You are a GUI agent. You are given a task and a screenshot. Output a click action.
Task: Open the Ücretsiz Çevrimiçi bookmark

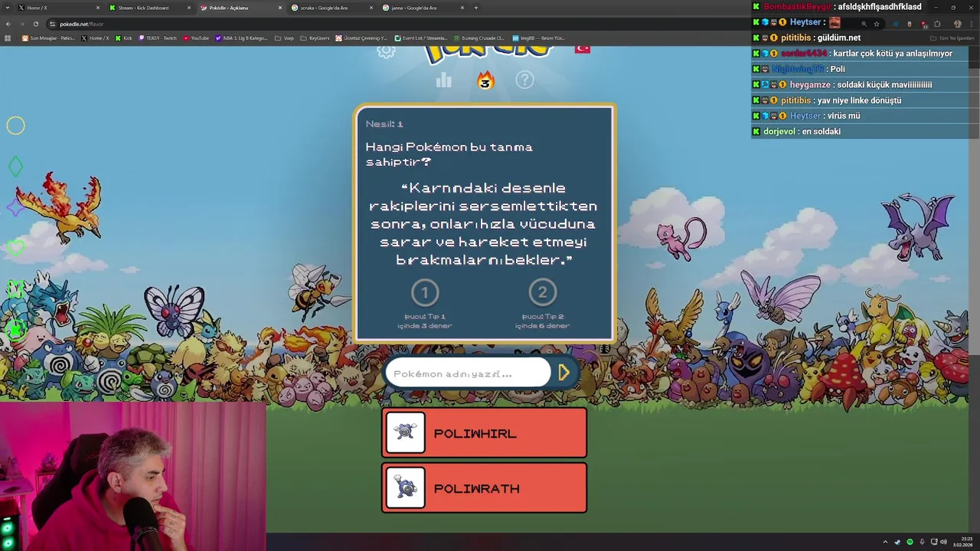362,37
